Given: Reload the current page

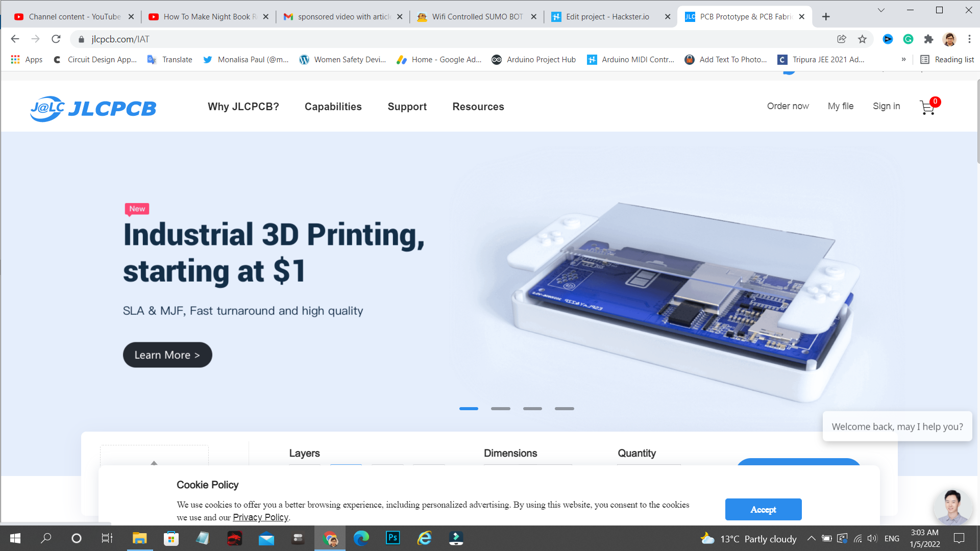Looking at the screenshot, I should [x=56, y=39].
